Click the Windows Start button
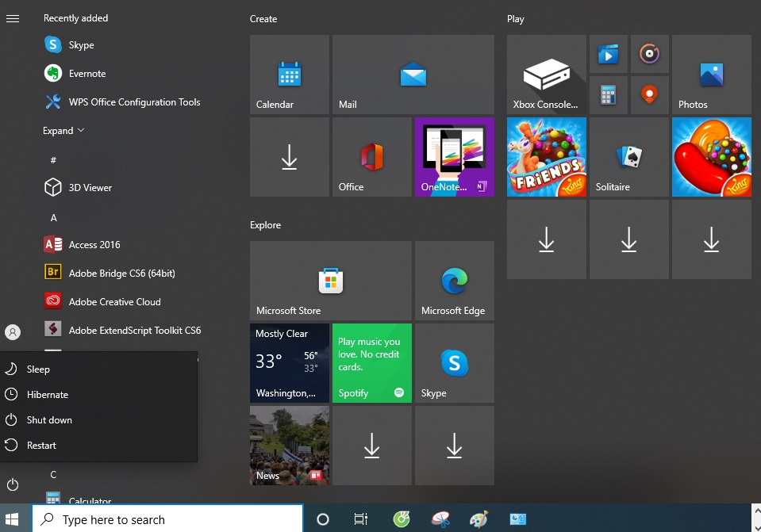Viewport: 761px width, 532px height. [x=12, y=519]
